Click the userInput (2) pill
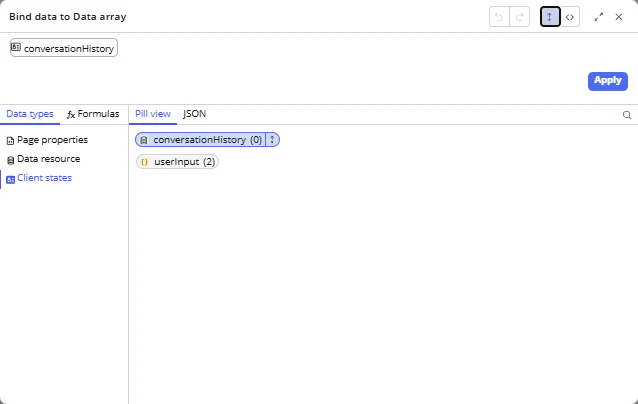This screenshot has height=404, width=638. [177, 162]
